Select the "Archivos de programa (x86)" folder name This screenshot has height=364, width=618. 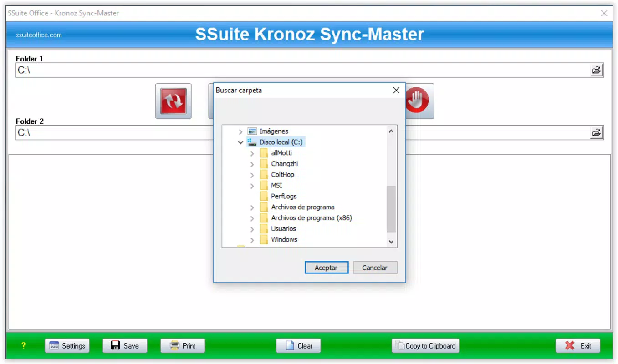pos(312,218)
